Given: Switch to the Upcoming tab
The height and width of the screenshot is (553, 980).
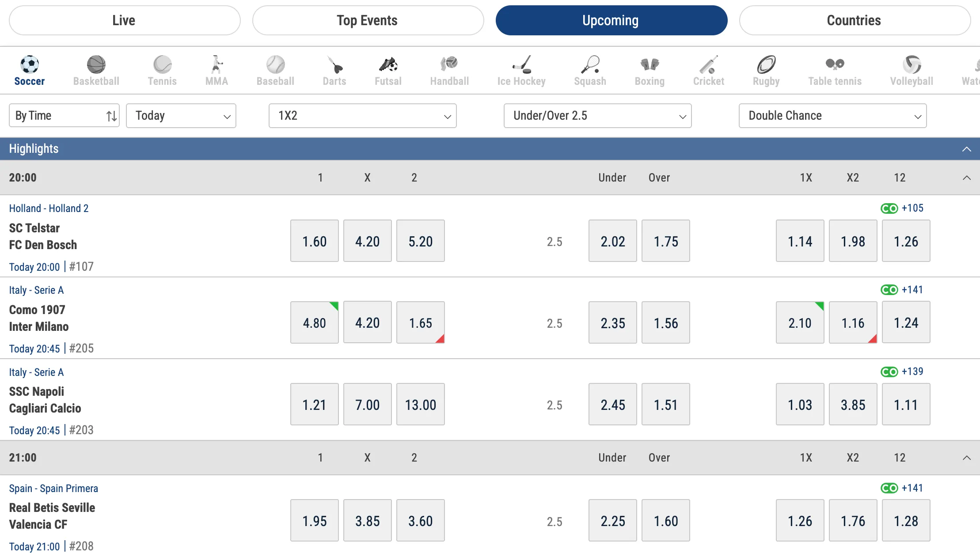Looking at the screenshot, I should [611, 20].
